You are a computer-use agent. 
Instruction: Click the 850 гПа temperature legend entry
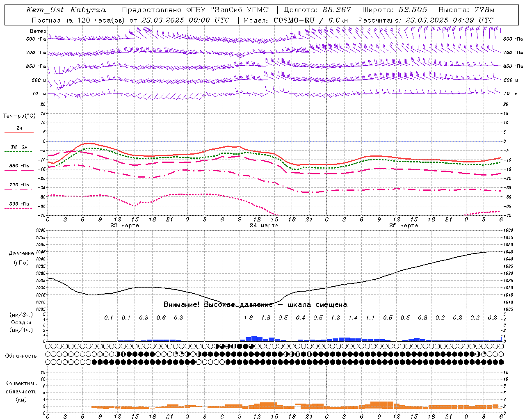click(19, 166)
